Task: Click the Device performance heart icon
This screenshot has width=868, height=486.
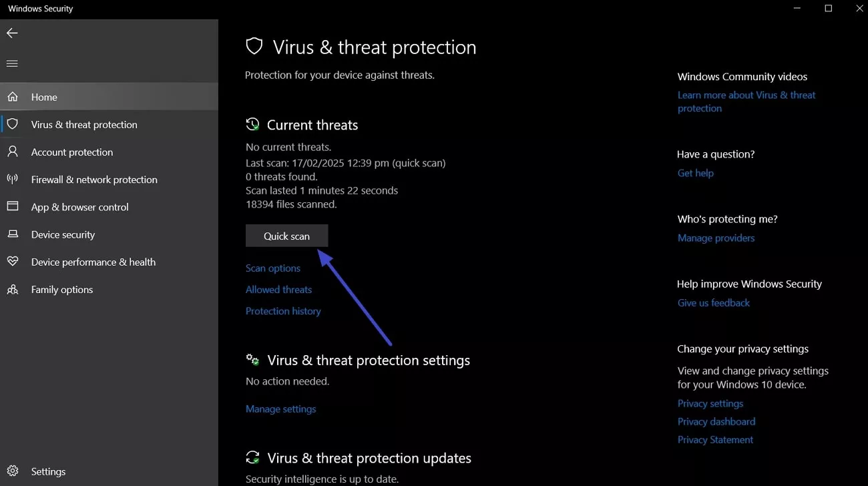Action: coord(12,262)
